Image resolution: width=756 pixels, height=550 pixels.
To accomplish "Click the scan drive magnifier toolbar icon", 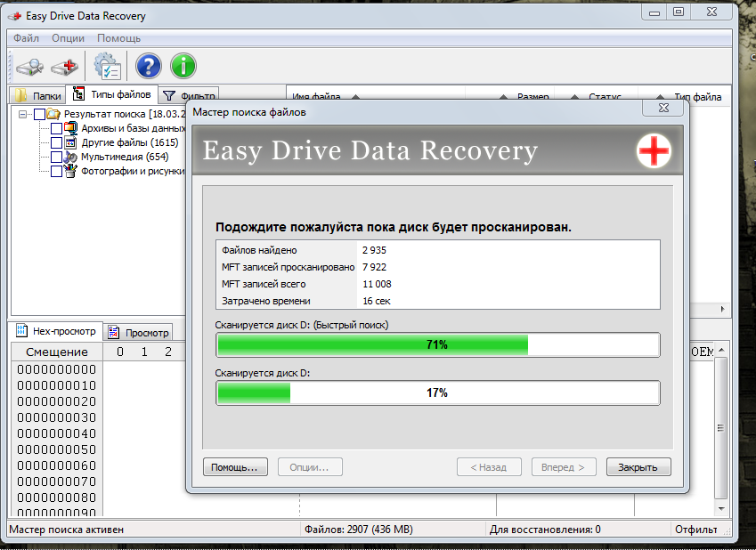I will [x=30, y=67].
